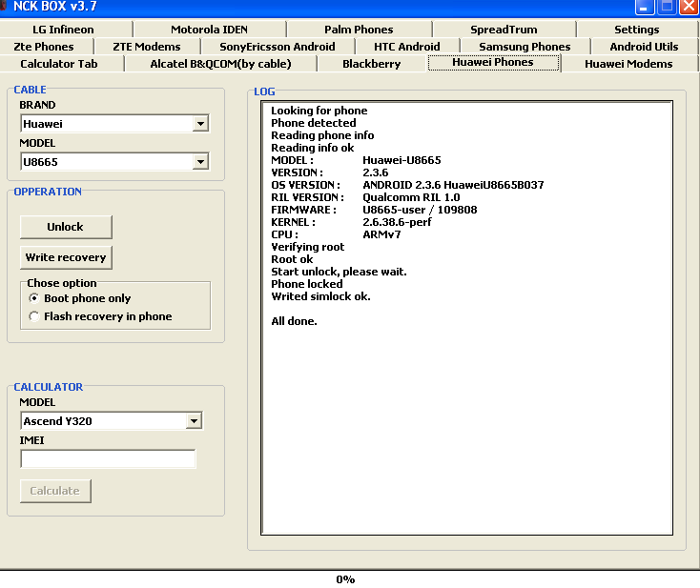
Task: Focus the IMEI input field
Action: (108, 459)
